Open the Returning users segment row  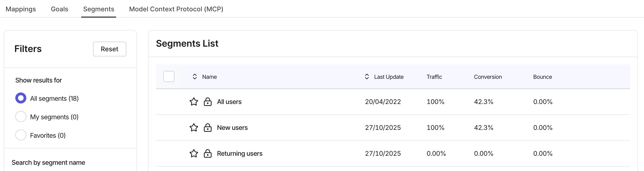[393, 153]
